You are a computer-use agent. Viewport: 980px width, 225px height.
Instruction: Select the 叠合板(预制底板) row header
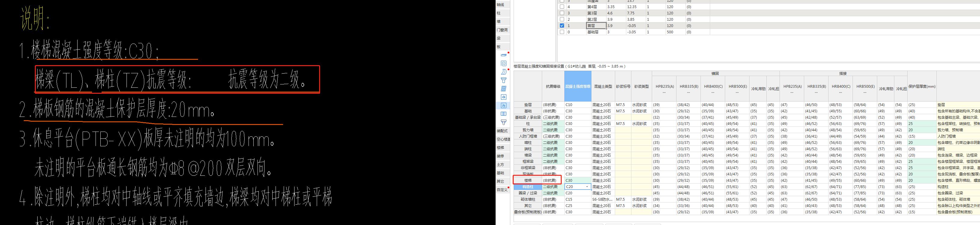coord(528,212)
